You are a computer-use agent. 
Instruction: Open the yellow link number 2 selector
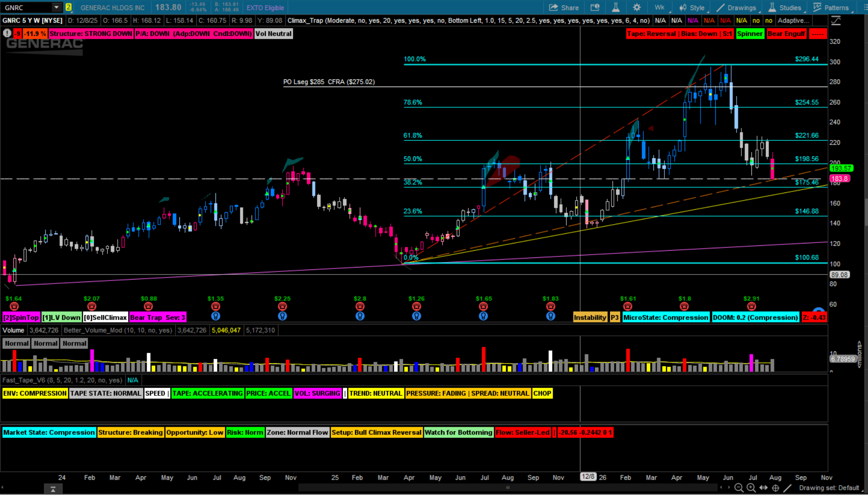tap(68, 7)
